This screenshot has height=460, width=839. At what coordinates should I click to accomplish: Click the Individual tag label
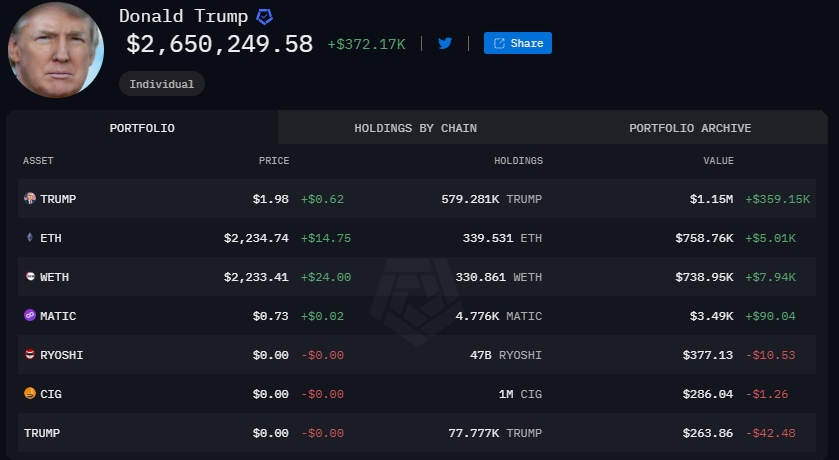click(x=161, y=84)
